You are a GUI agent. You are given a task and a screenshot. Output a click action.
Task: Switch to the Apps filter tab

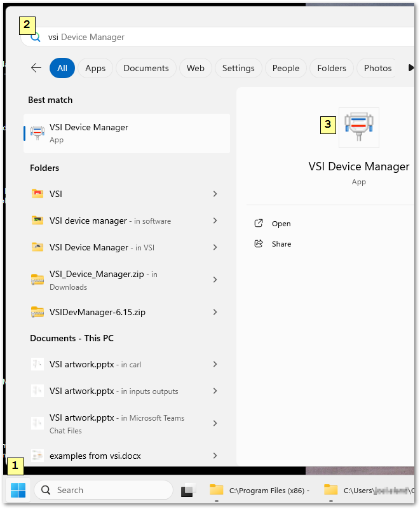pos(95,68)
